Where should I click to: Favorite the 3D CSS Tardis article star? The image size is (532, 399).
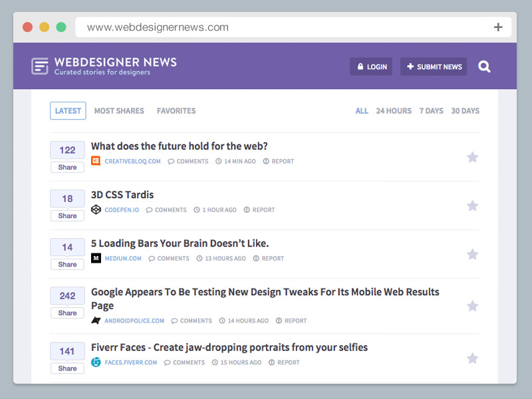(473, 205)
